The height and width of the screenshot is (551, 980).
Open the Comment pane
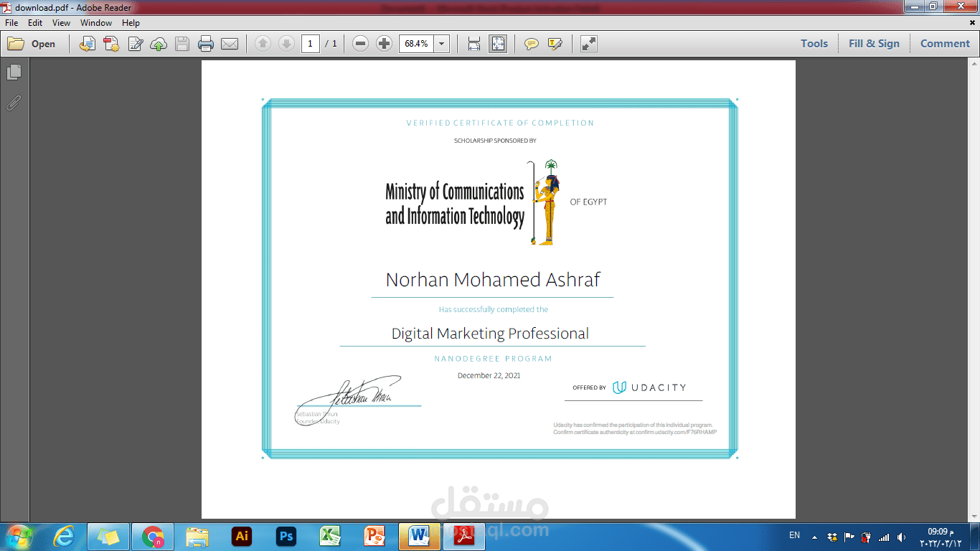945,44
